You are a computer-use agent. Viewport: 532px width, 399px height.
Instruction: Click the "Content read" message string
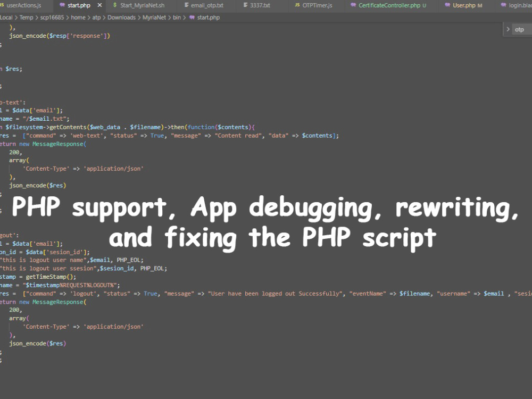(x=238, y=136)
